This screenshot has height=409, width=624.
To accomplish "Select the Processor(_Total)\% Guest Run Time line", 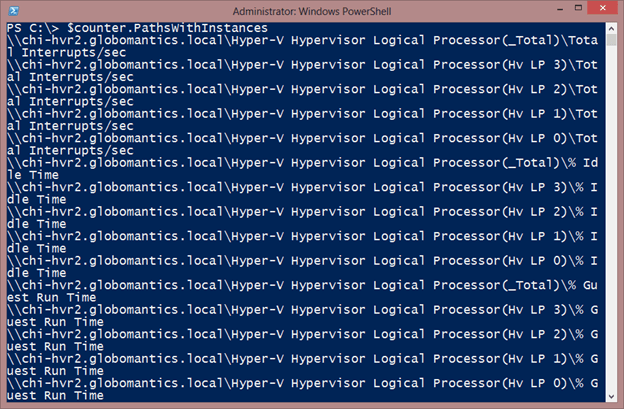I will tap(302, 291).
